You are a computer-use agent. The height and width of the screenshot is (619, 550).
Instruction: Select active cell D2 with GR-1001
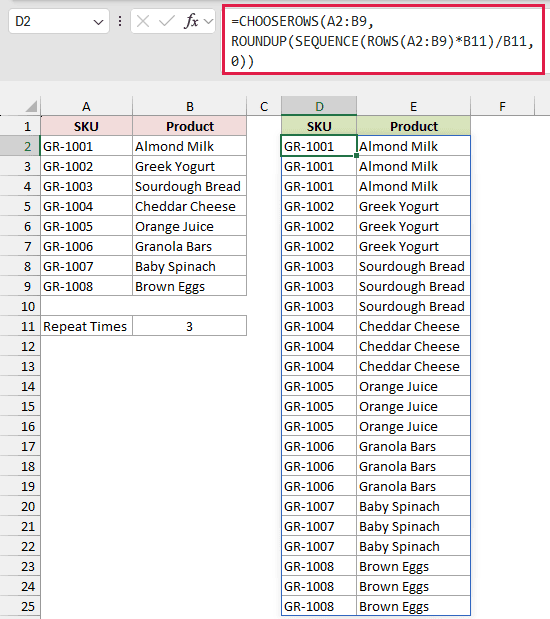click(319, 146)
